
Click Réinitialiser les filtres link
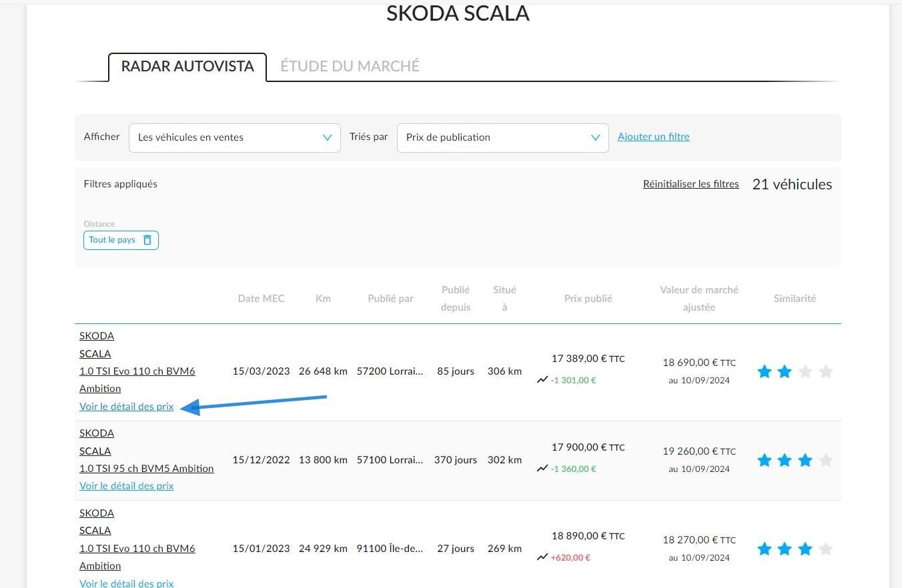click(691, 184)
